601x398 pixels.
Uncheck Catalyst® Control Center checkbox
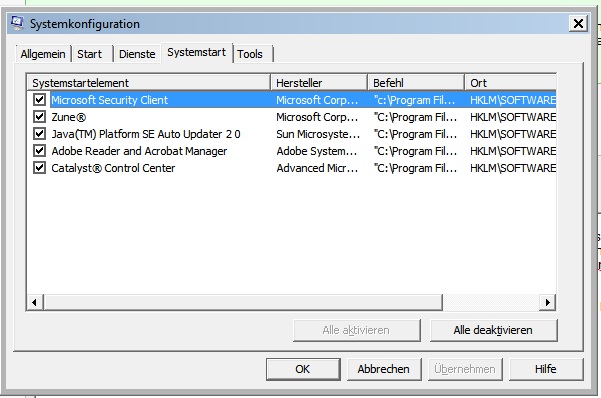[39, 168]
